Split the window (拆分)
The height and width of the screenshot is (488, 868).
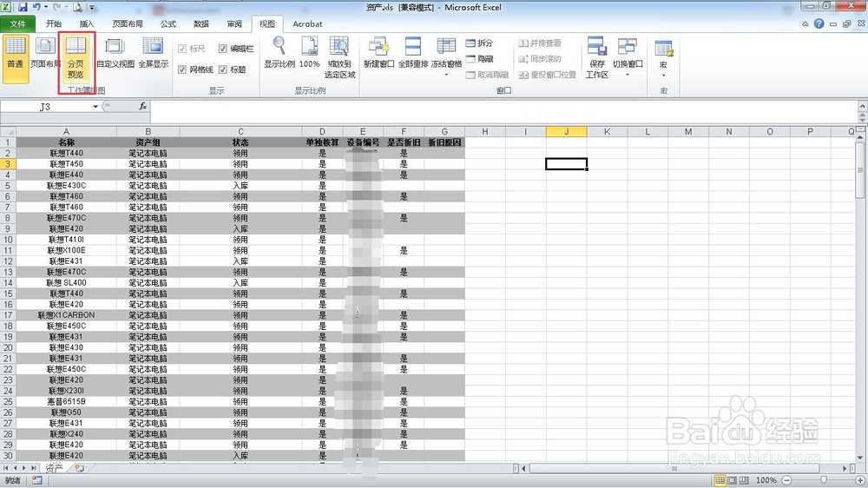pyautogui.click(x=479, y=43)
